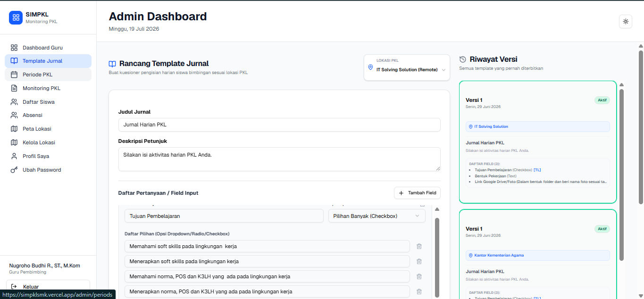Click the 'Memahami norma, POS dan K3LH' input
The height and width of the screenshot is (299, 644).
pos(267,276)
